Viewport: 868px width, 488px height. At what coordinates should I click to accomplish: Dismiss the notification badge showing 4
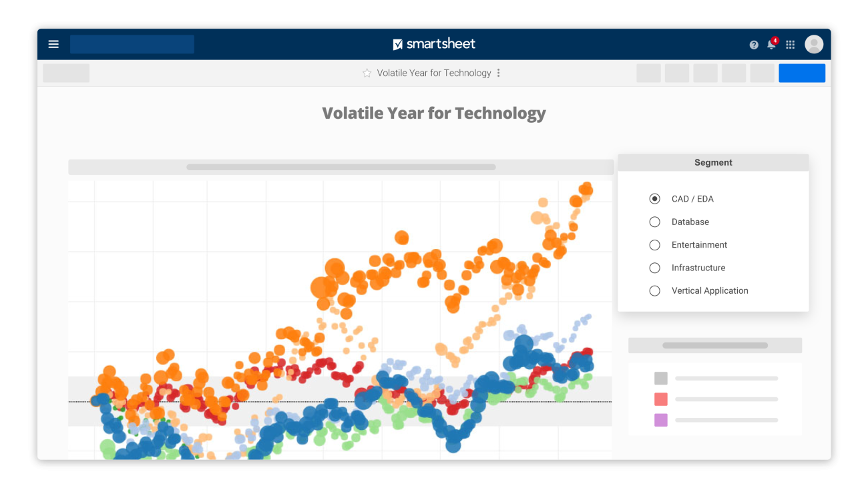click(775, 39)
